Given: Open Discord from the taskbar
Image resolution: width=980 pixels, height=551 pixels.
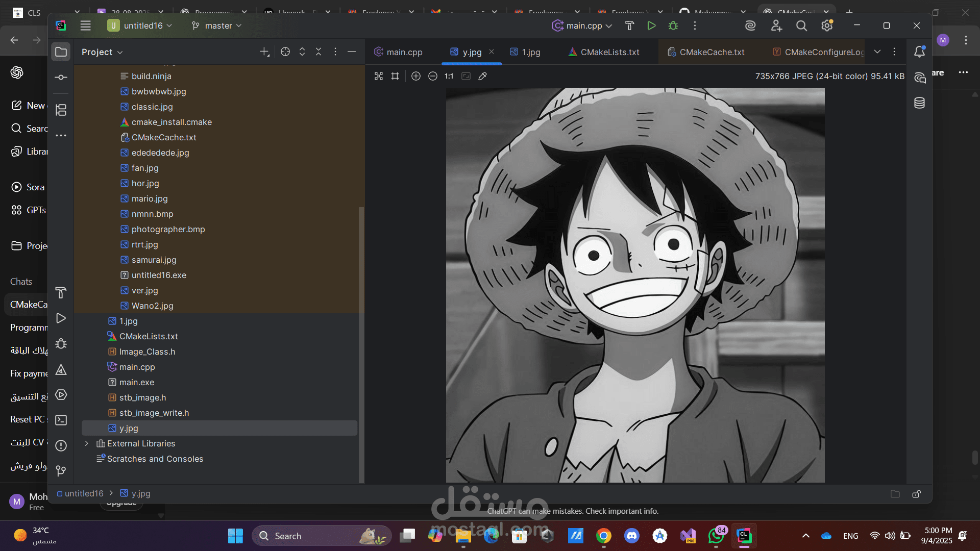Looking at the screenshot, I should (632, 536).
